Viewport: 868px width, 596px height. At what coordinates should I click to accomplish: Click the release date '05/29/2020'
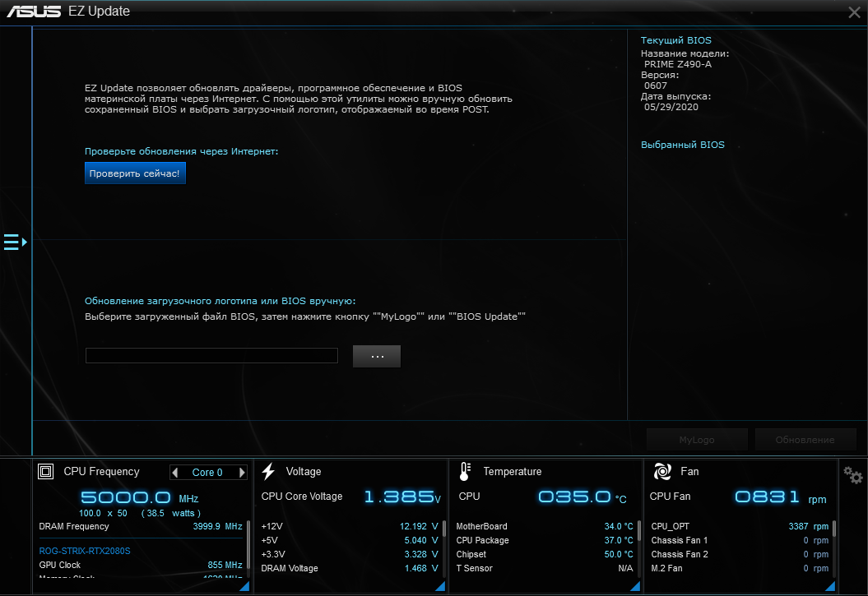pyautogui.click(x=671, y=107)
